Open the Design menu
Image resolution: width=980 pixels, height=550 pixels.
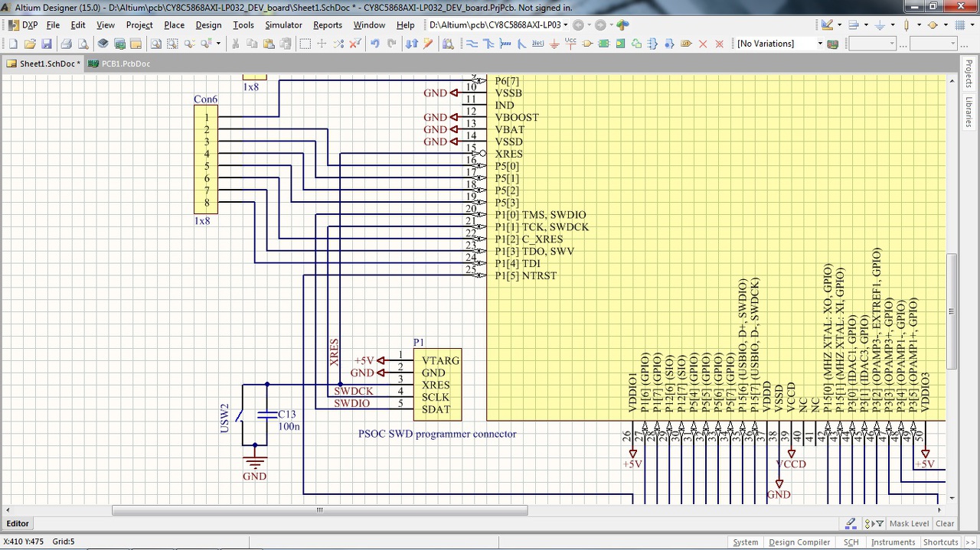[x=208, y=25]
